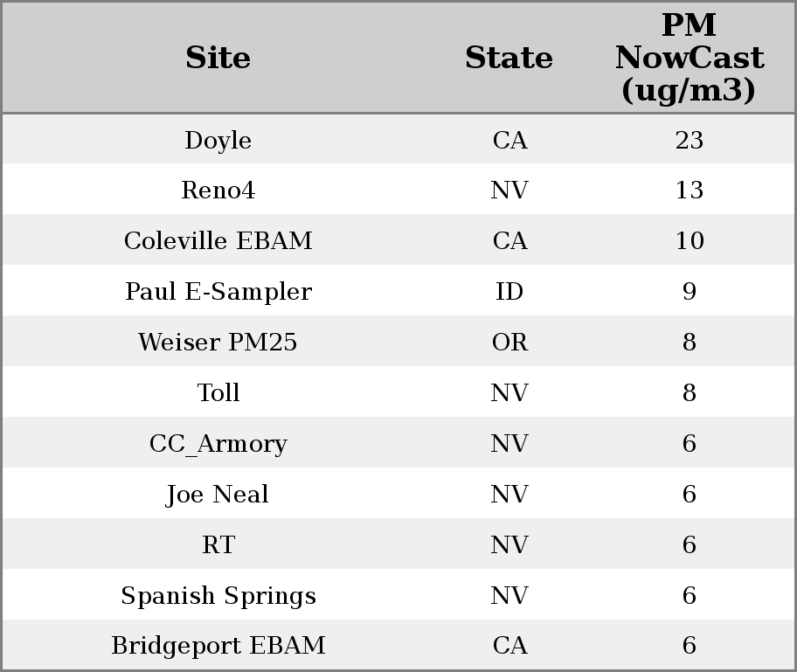Image resolution: width=797 pixels, height=672 pixels.
Task: Select the Doyle site row
Action: click(218, 141)
